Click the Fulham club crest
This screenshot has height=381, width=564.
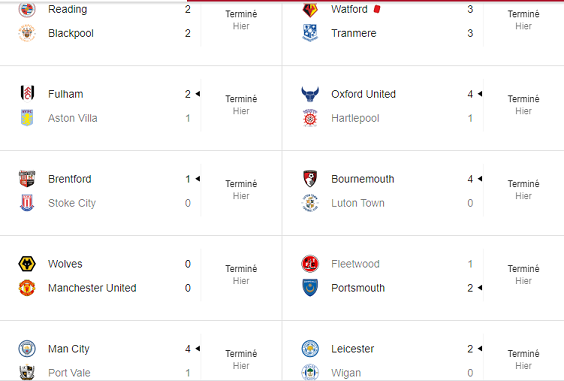(x=27, y=93)
